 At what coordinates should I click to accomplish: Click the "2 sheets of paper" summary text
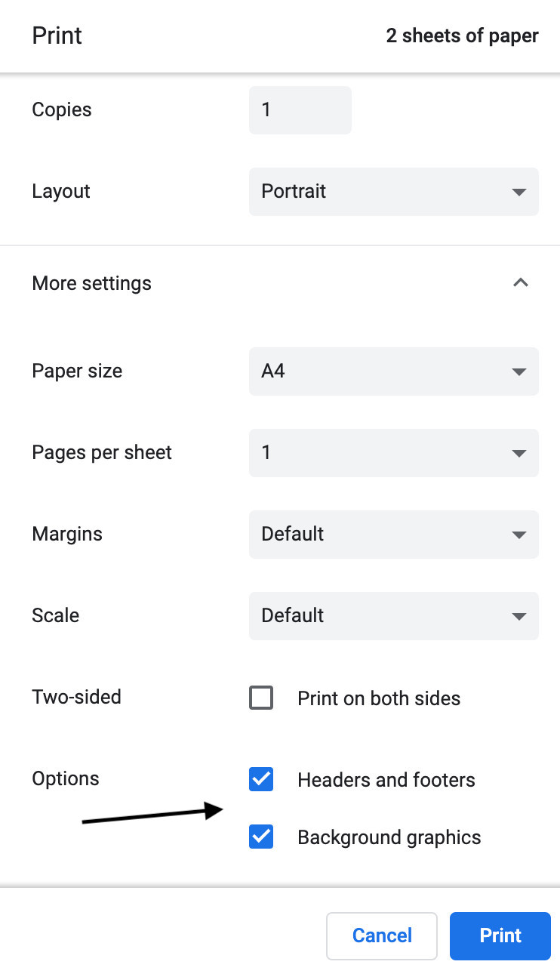[462, 36]
